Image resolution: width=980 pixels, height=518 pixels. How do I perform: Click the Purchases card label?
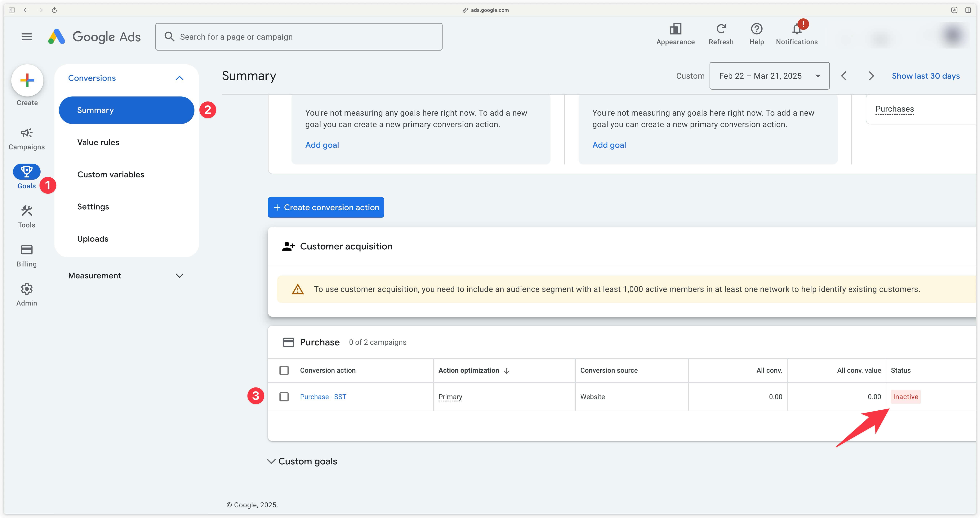(894, 109)
